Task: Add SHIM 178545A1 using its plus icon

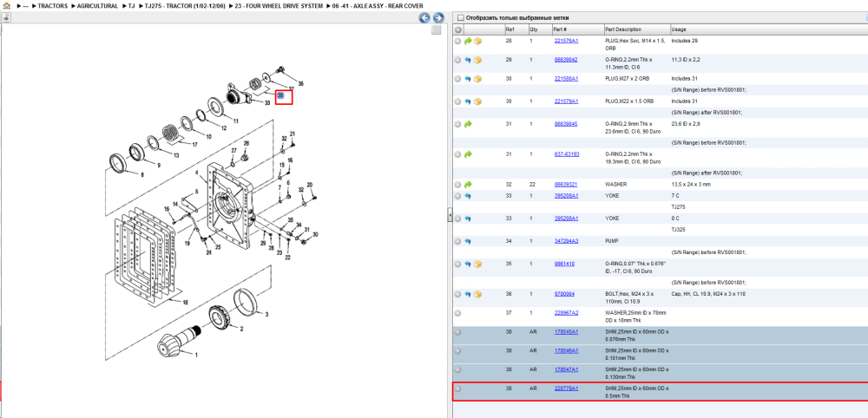Action: [x=457, y=332]
